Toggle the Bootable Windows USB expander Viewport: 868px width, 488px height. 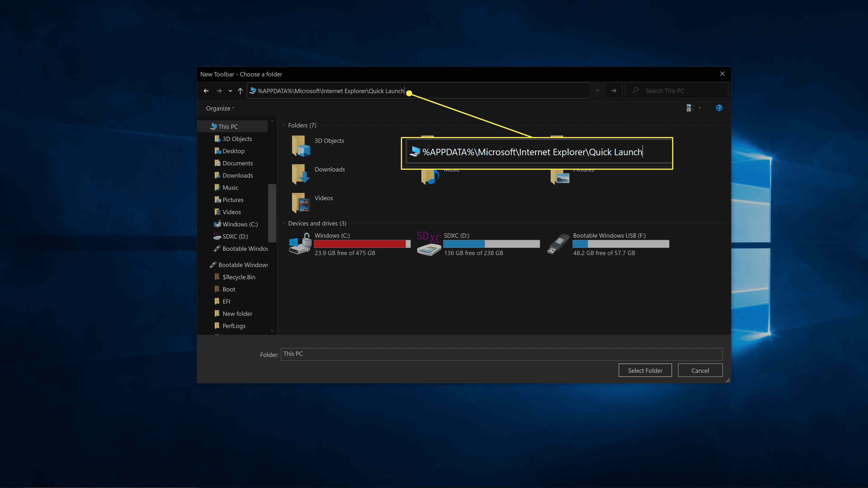pyautogui.click(x=203, y=265)
